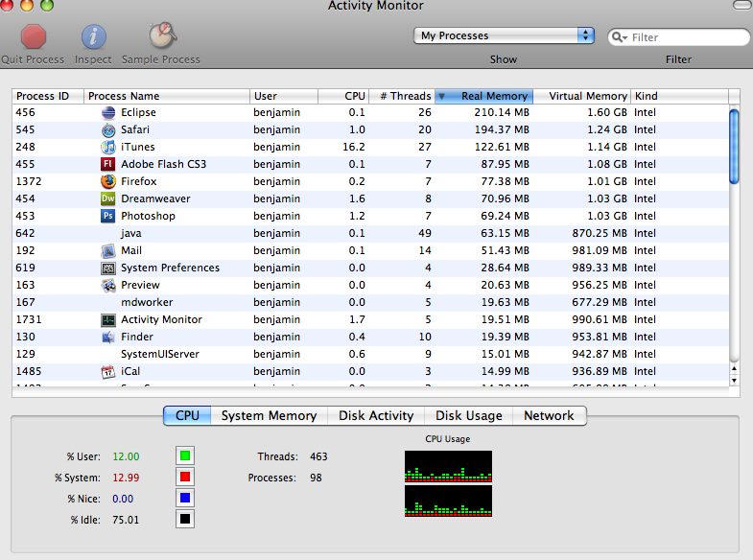Click the green % User color swatch

click(185, 455)
